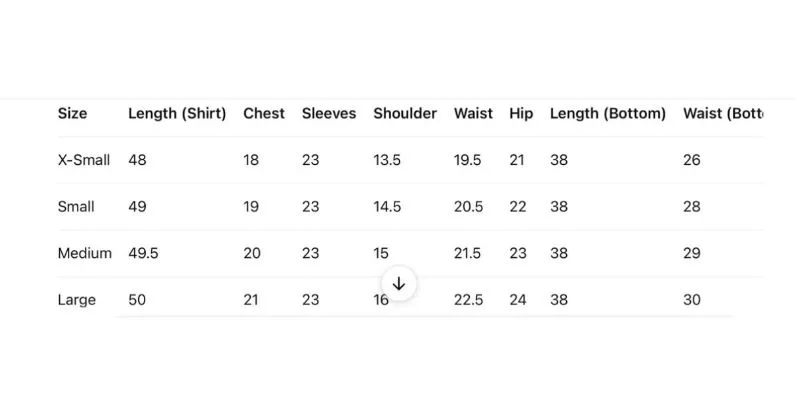Click Medium shirt length value 49.5
This screenshot has height=408, width=796.
143,253
